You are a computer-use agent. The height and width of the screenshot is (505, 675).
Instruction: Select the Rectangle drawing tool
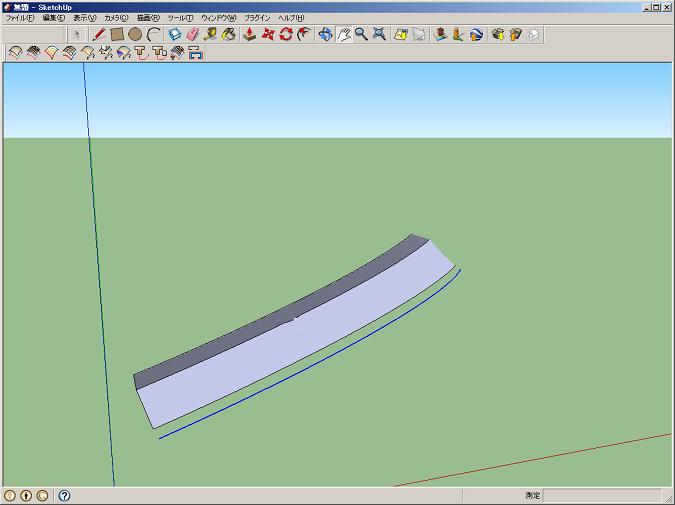pyautogui.click(x=117, y=34)
